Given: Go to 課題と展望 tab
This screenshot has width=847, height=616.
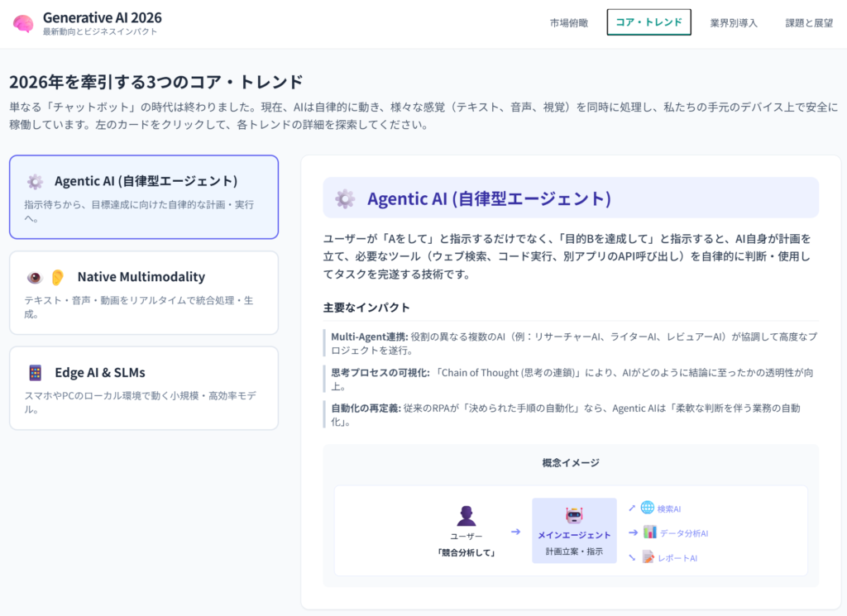Looking at the screenshot, I should [809, 23].
